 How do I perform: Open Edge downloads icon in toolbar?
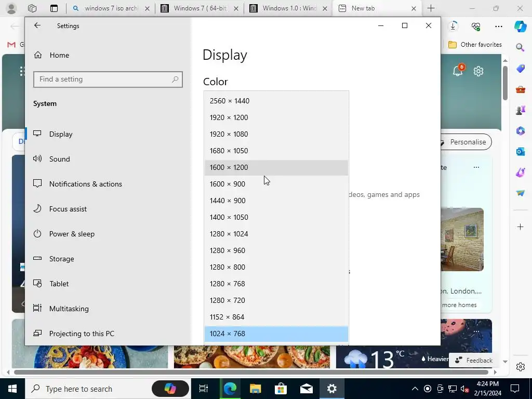(x=453, y=26)
